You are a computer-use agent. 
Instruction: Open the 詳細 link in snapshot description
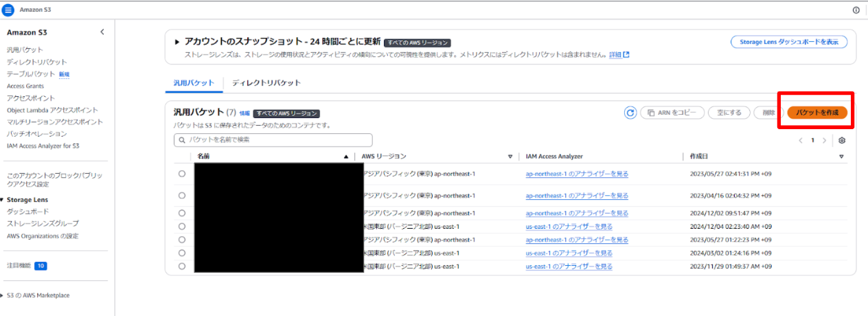[615, 55]
